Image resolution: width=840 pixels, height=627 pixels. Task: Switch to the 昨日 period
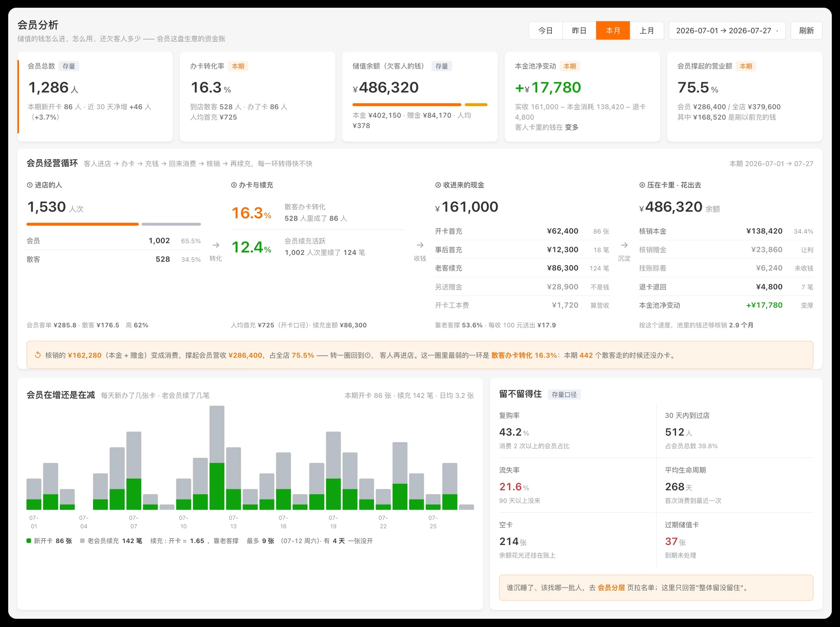579,31
